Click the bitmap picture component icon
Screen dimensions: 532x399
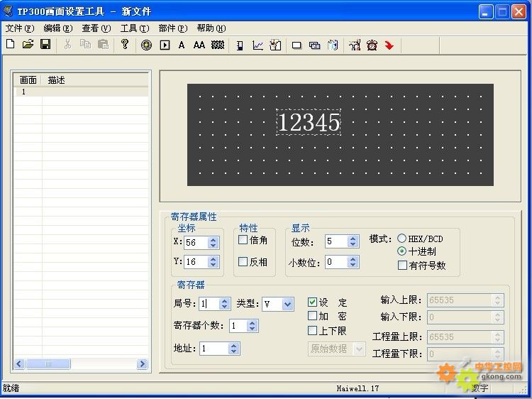[x=275, y=45]
